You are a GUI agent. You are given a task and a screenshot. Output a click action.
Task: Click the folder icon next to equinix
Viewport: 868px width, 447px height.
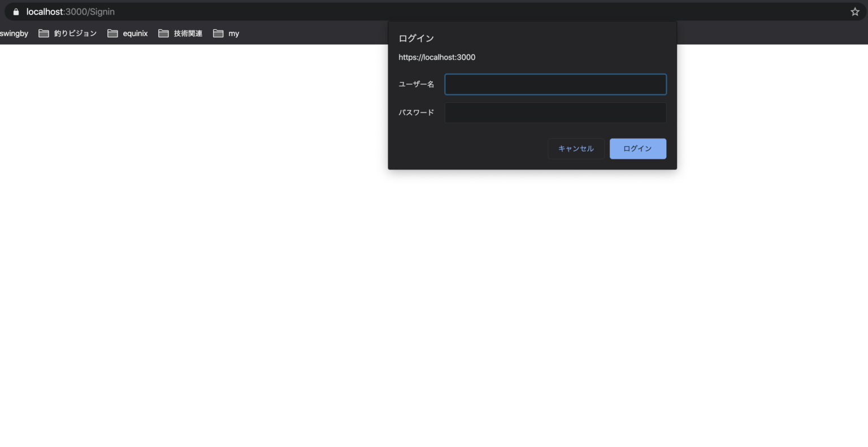tap(112, 33)
